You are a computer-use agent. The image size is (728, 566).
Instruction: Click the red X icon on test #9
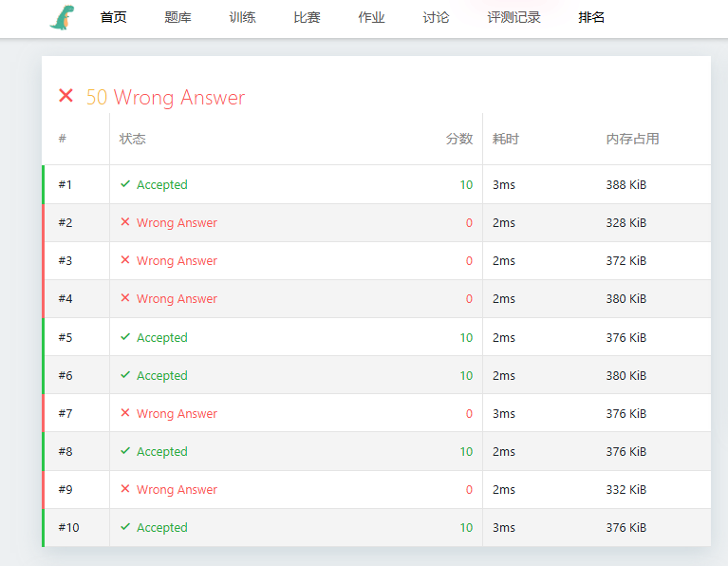click(125, 489)
